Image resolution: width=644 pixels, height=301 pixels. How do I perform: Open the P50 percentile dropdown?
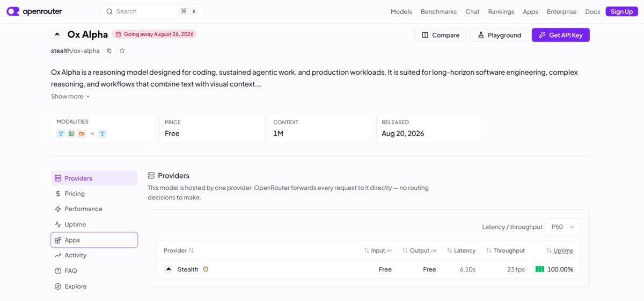click(563, 227)
